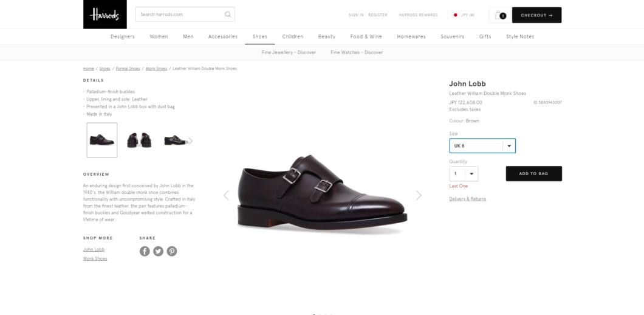Click the Checkout button

pos(536,15)
